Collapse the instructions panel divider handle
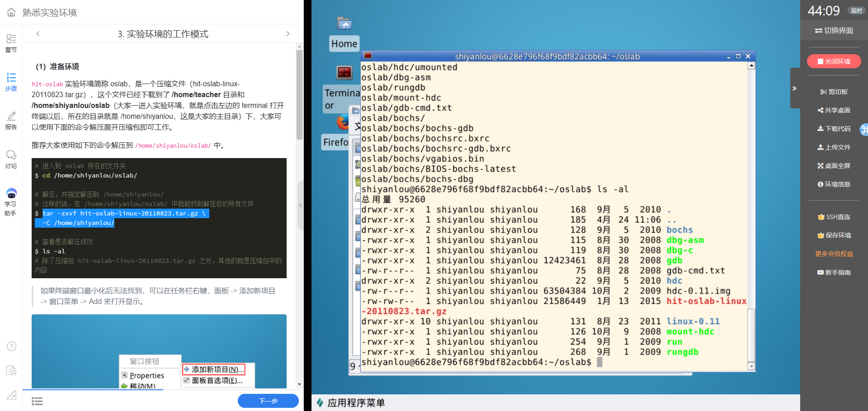The image size is (868, 411). [300, 205]
